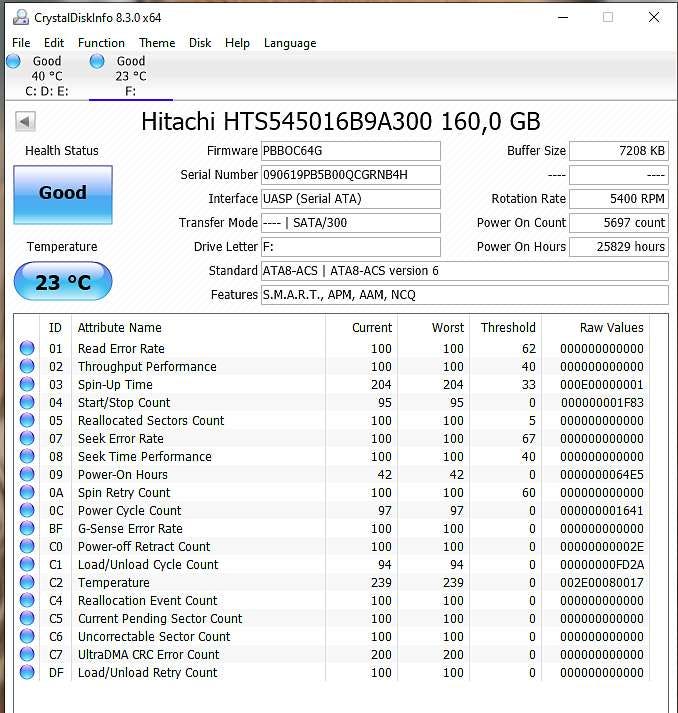This screenshot has width=678, height=713.
Task: Click the 23 °C temperature button
Action: pyautogui.click(x=62, y=282)
